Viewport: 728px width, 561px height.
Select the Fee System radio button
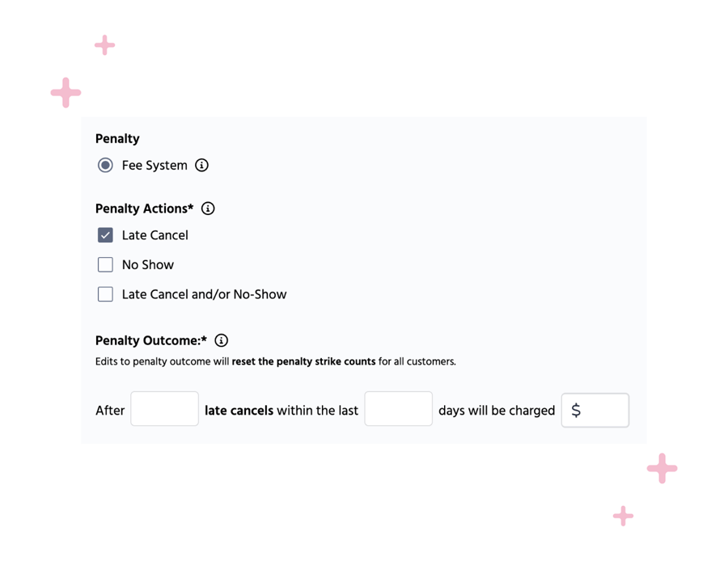coord(105,165)
